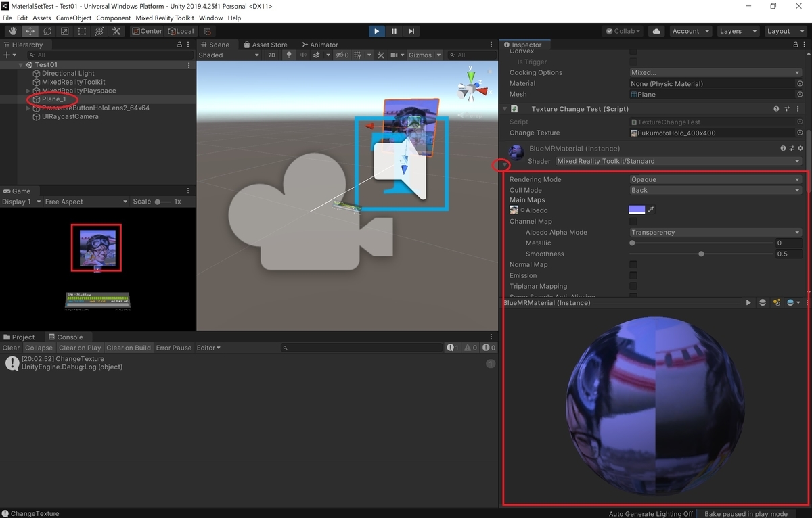Select the Scale tool

pyautogui.click(x=65, y=31)
